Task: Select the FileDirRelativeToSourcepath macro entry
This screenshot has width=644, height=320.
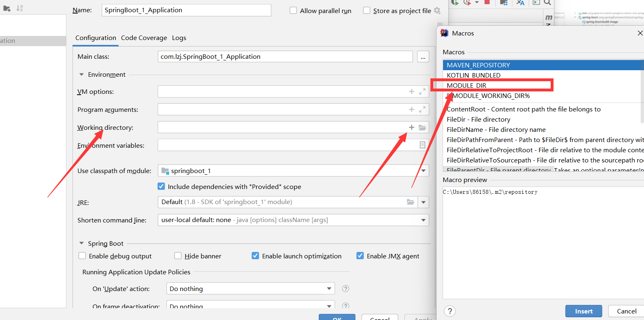Action: point(543,160)
